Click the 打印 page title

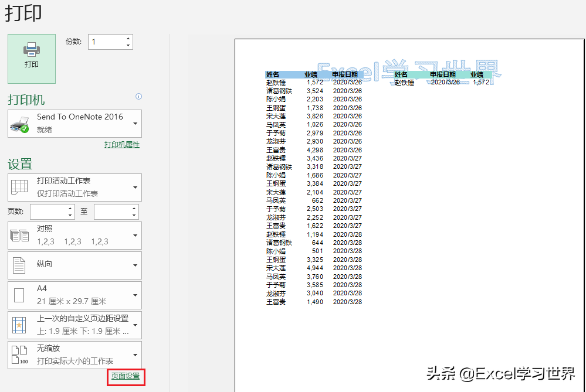(x=23, y=13)
